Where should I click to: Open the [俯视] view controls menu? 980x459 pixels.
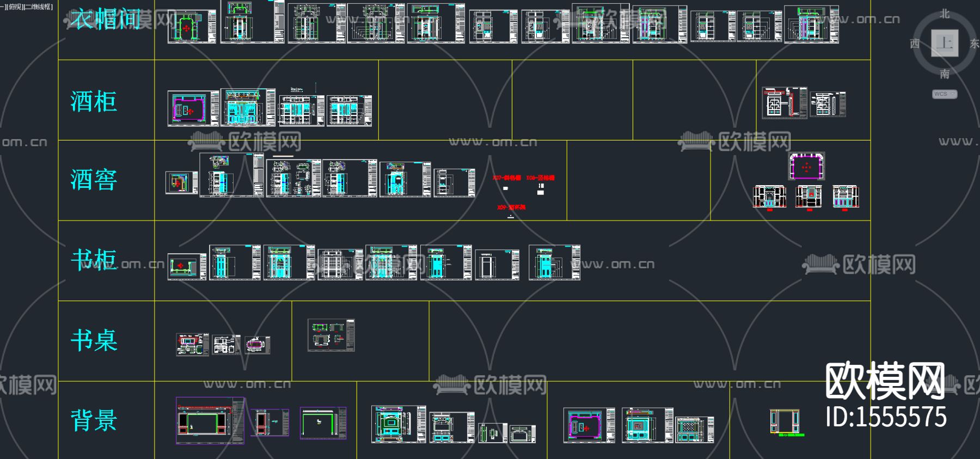(x=14, y=7)
